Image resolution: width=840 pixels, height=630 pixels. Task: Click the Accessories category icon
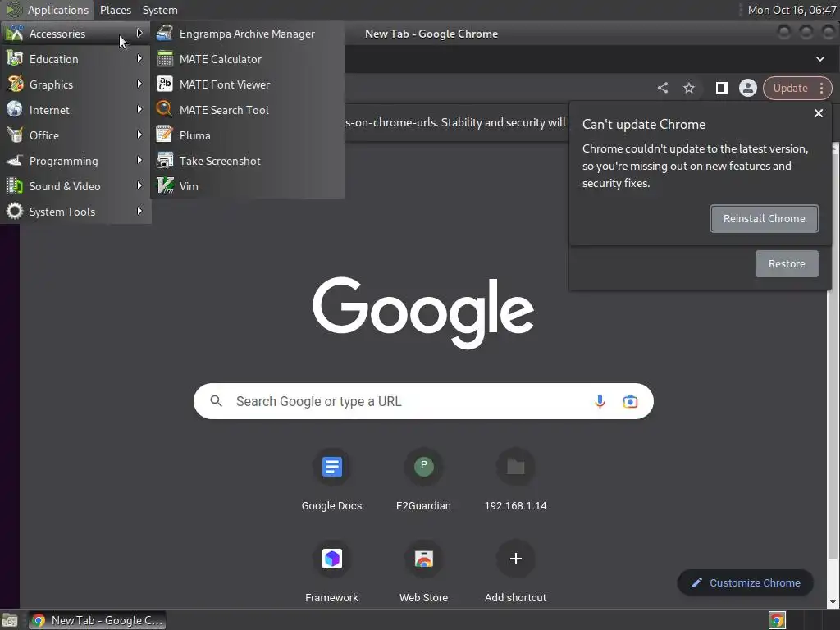pos(15,33)
